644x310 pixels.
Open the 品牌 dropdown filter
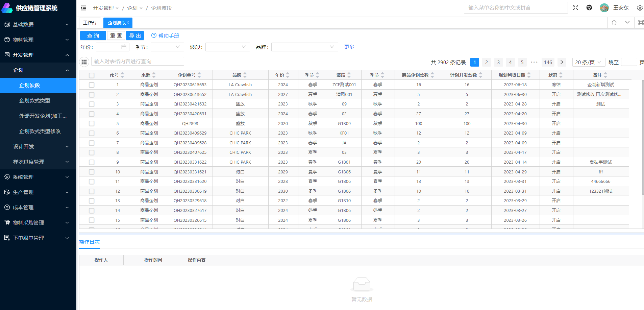click(304, 47)
